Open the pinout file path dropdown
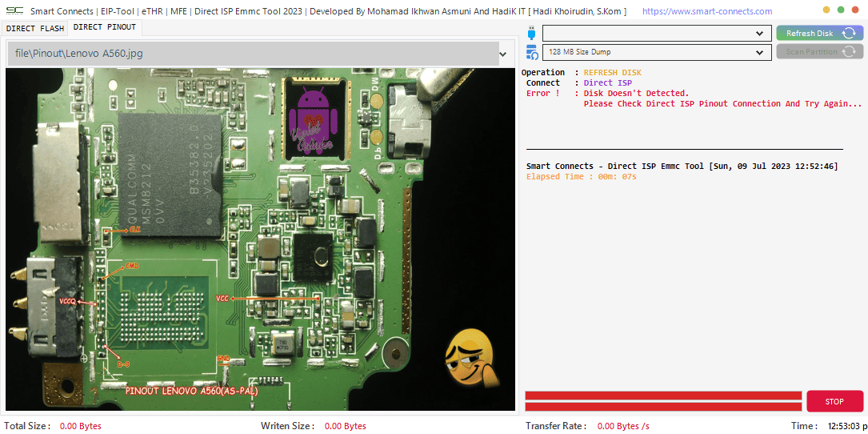868x434 pixels. (502, 54)
